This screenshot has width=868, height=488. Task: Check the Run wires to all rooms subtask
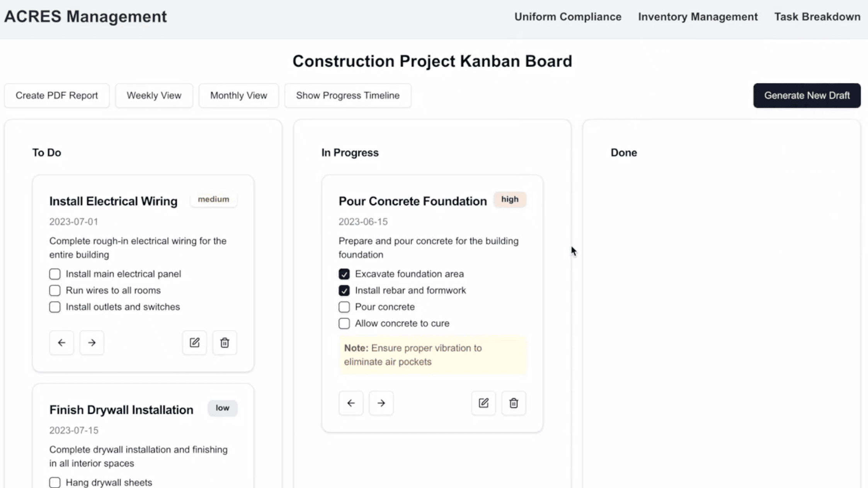coord(54,290)
